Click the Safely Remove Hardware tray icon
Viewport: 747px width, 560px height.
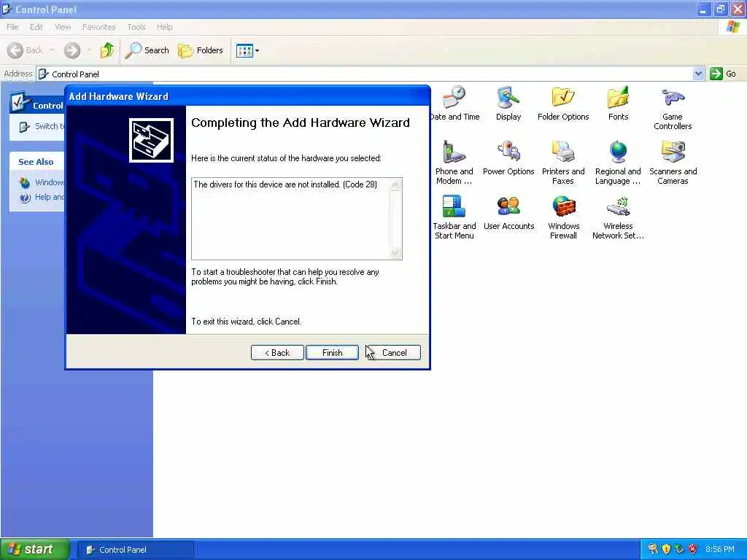679,549
